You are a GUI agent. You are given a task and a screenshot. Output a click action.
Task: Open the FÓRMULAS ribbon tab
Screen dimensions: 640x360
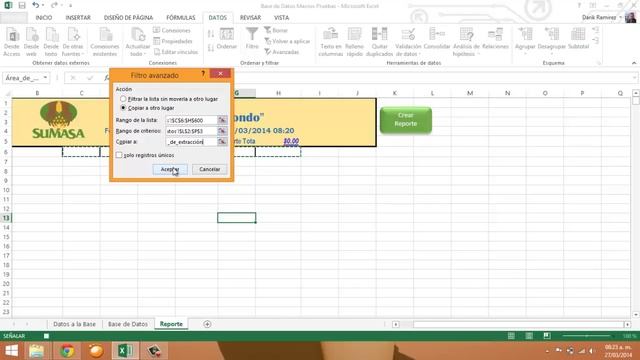click(181, 18)
